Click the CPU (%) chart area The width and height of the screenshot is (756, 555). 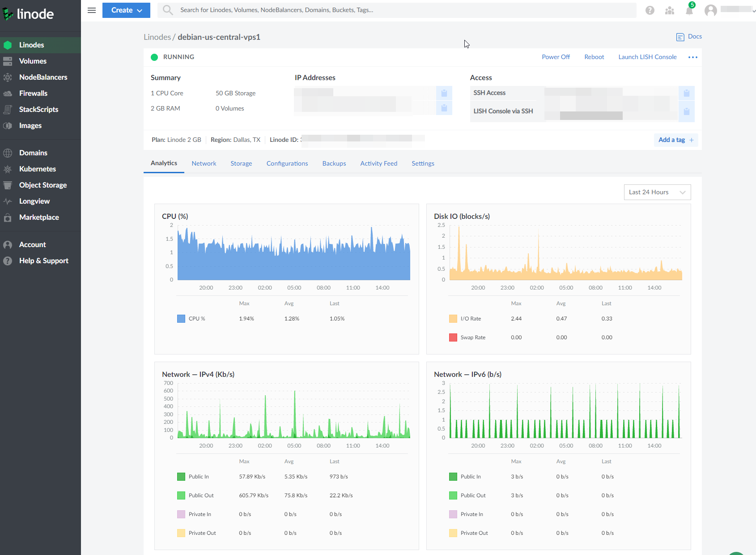294,253
